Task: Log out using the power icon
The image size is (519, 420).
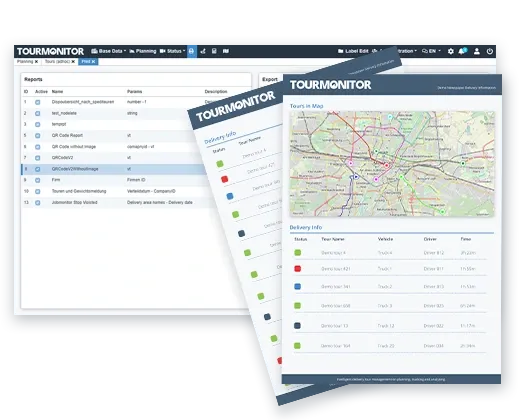Action: click(490, 51)
